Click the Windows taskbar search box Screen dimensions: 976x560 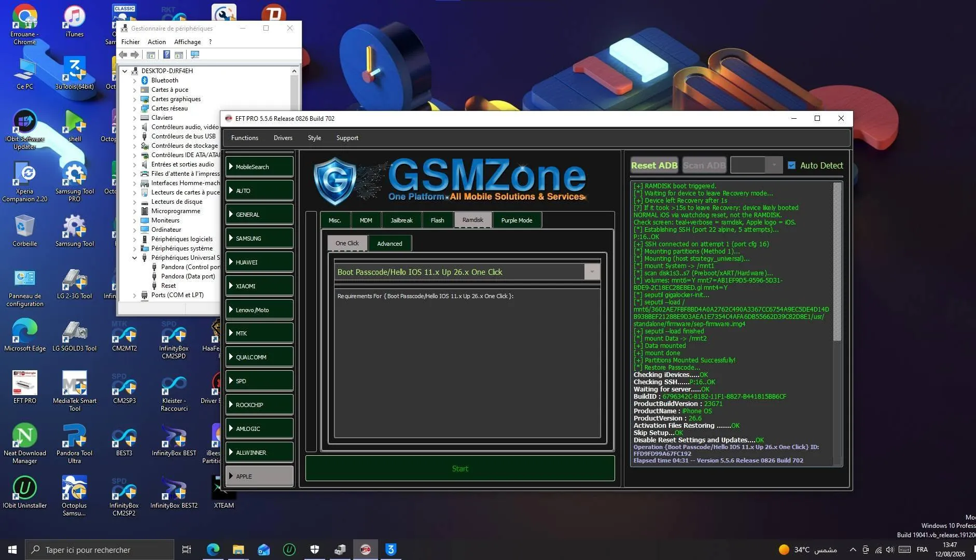tap(100, 550)
